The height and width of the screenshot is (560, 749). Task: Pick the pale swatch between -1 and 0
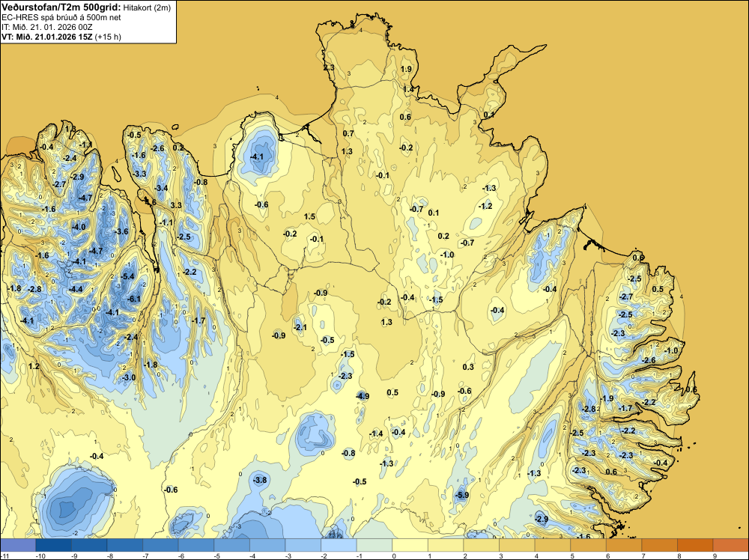374,545
